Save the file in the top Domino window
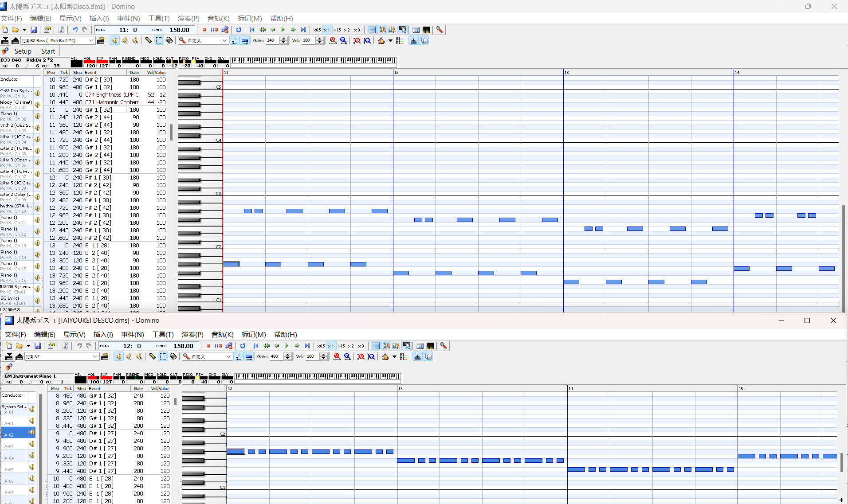848x504 pixels. [x=34, y=30]
